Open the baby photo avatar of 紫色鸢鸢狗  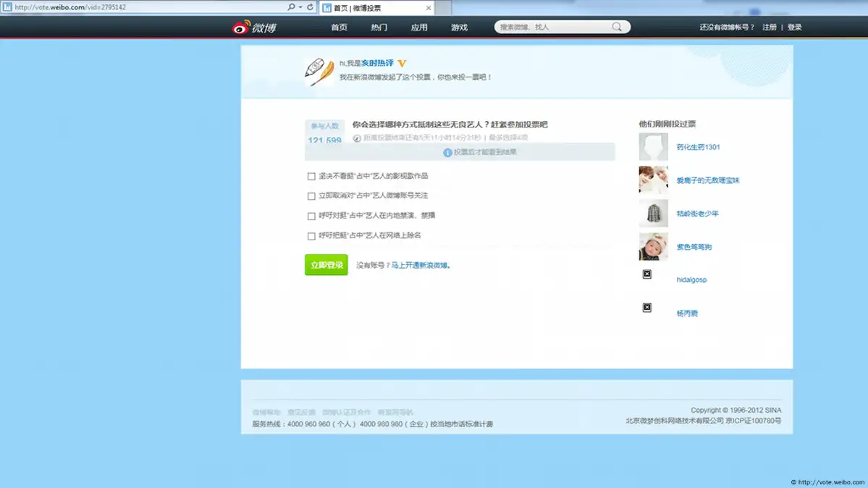653,247
